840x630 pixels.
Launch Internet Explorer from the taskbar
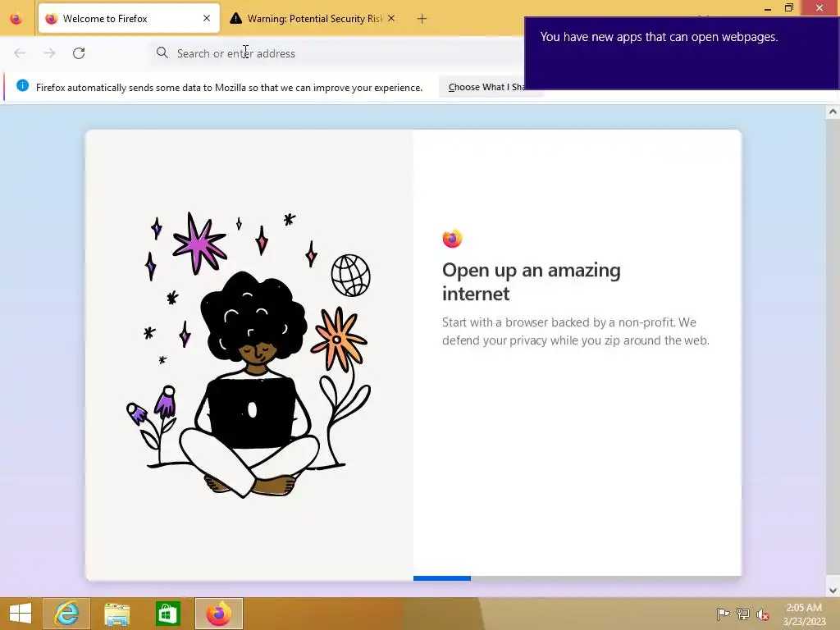coord(66,614)
